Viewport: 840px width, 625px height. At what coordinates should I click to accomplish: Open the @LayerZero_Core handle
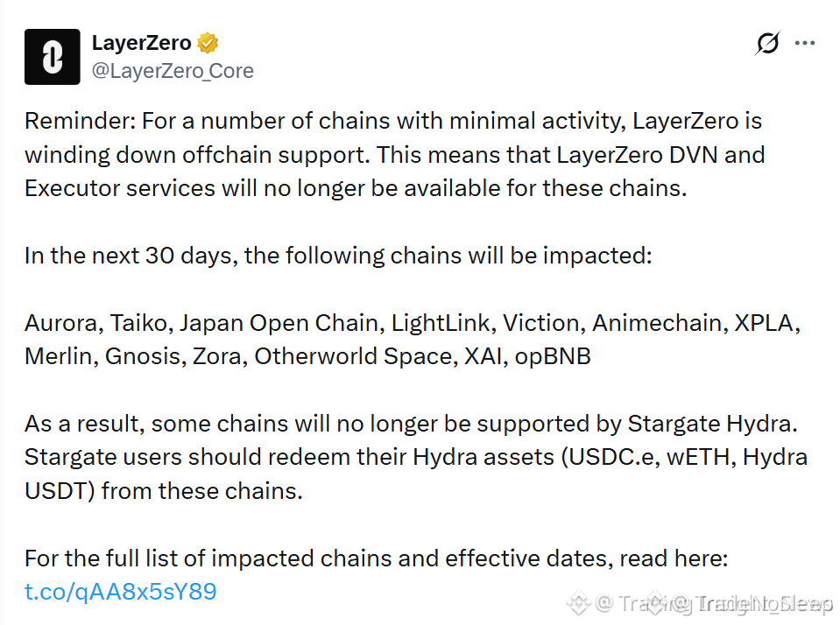click(x=173, y=71)
